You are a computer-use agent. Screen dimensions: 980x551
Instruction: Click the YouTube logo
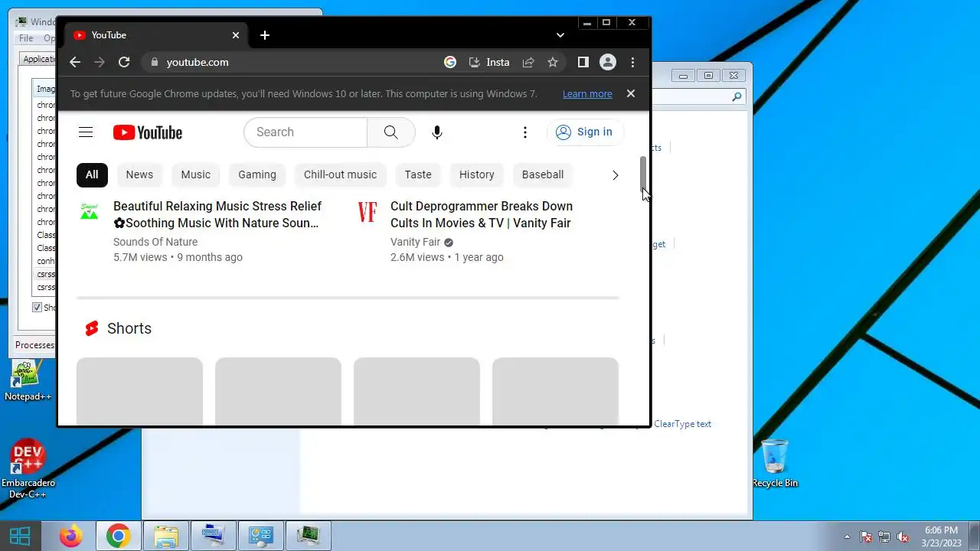pyautogui.click(x=148, y=132)
